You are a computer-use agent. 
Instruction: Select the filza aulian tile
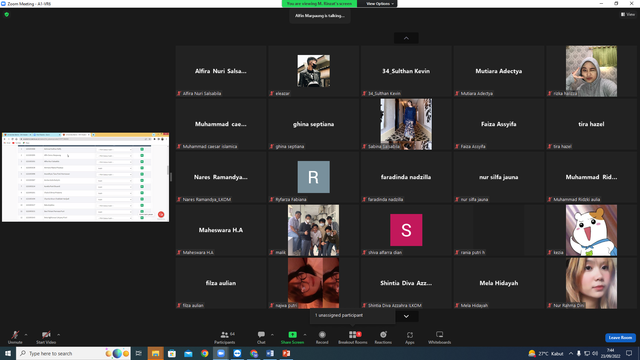221,283
